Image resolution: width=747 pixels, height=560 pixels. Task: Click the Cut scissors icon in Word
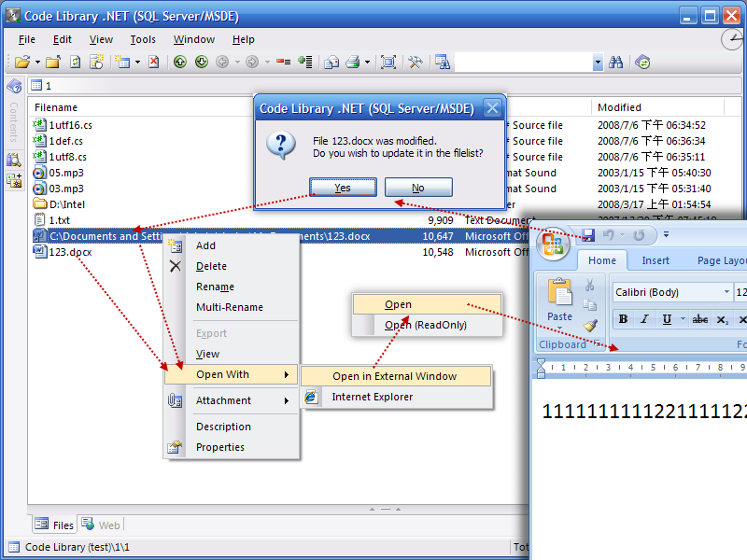(590, 285)
